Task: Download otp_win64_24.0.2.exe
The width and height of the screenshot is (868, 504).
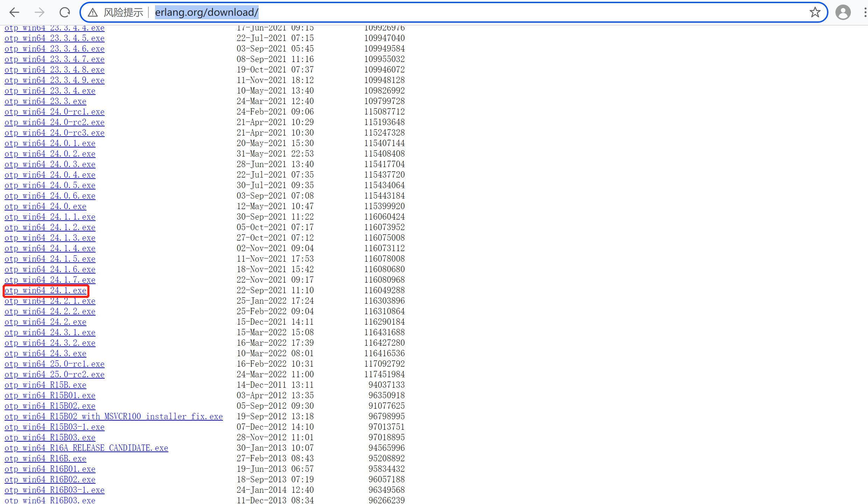Action: pyautogui.click(x=50, y=154)
